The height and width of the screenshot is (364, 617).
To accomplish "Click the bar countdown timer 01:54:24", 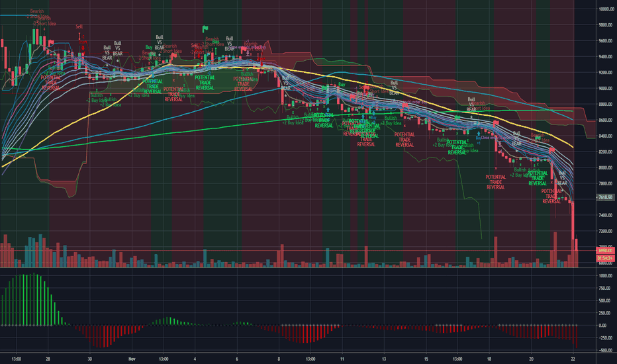I will pyautogui.click(x=605, y=258).
